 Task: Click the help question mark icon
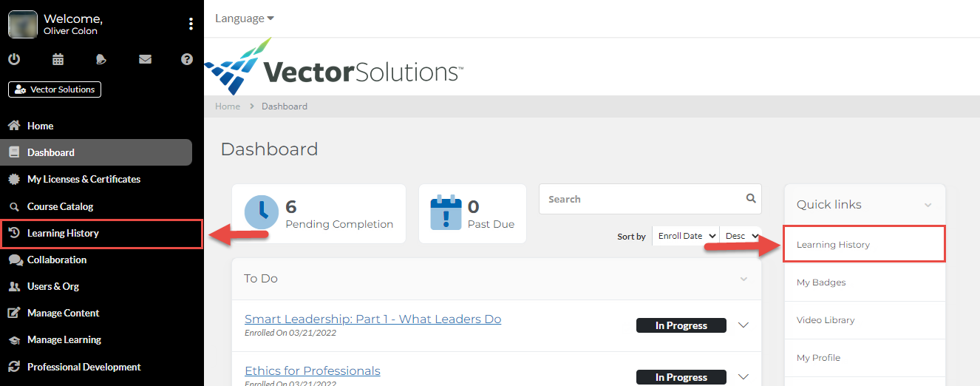point(187,59)
